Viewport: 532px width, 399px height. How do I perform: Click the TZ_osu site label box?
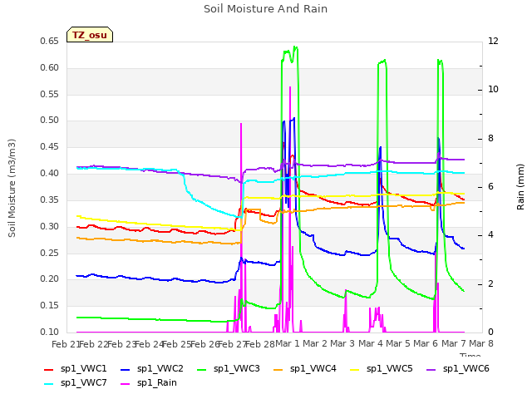click(90, 35)
